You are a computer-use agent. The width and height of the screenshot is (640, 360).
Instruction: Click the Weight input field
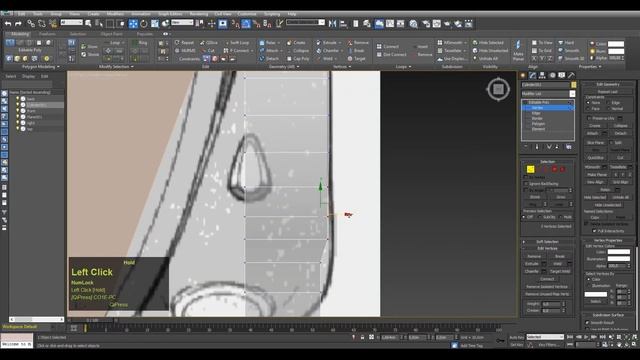pyautogui.click(x=551, y=304)
